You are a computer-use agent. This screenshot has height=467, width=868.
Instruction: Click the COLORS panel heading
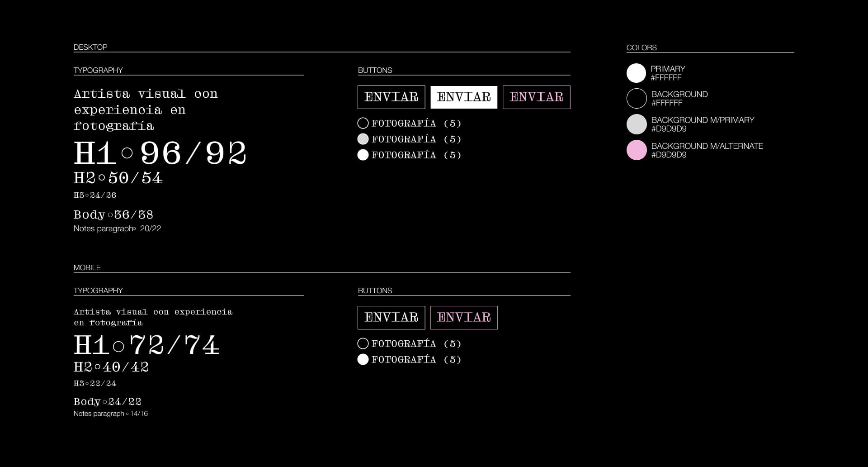[x=641, y=48]
